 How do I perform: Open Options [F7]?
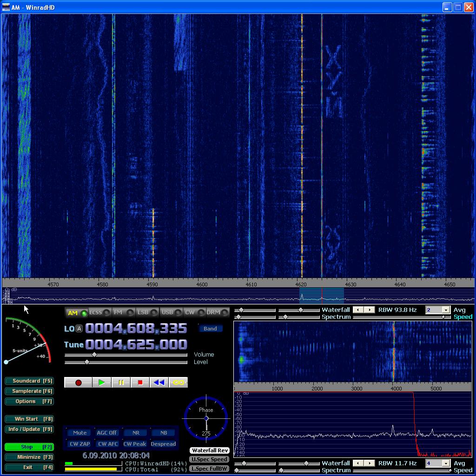29,401
